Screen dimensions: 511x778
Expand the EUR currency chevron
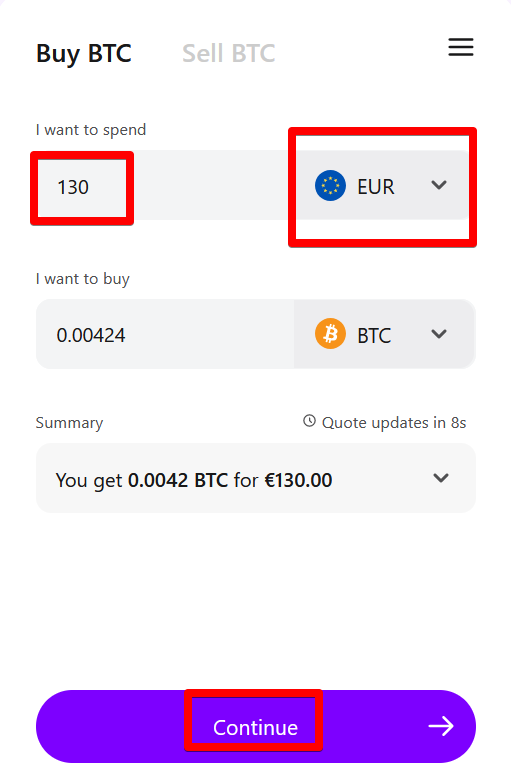pos(439,185)
